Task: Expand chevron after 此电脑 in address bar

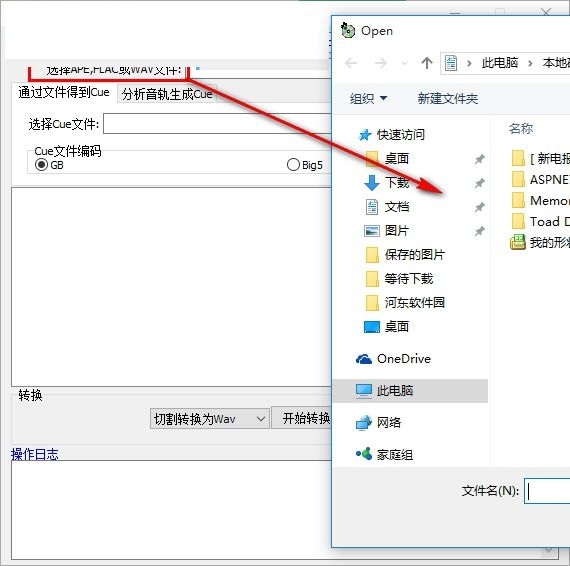Action: point(530,64)
